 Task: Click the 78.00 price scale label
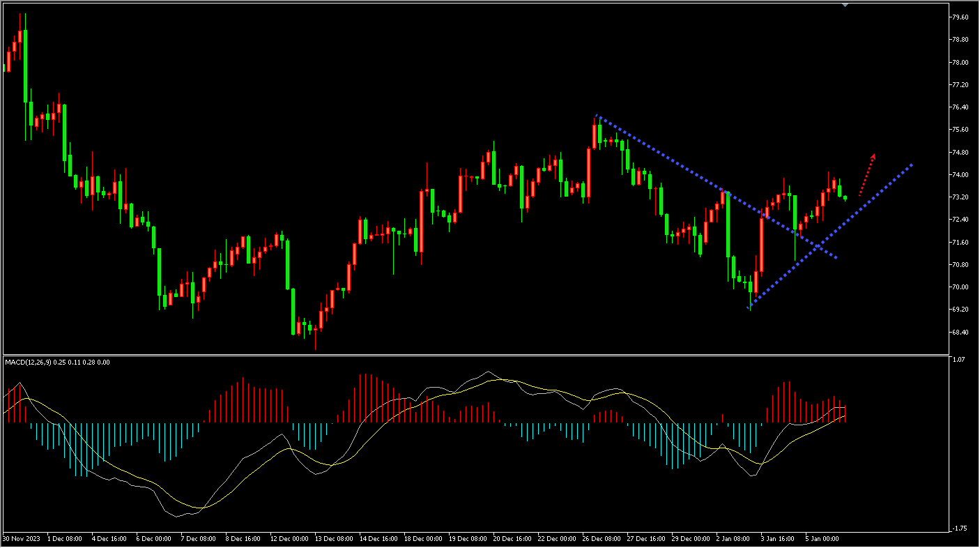959,62
